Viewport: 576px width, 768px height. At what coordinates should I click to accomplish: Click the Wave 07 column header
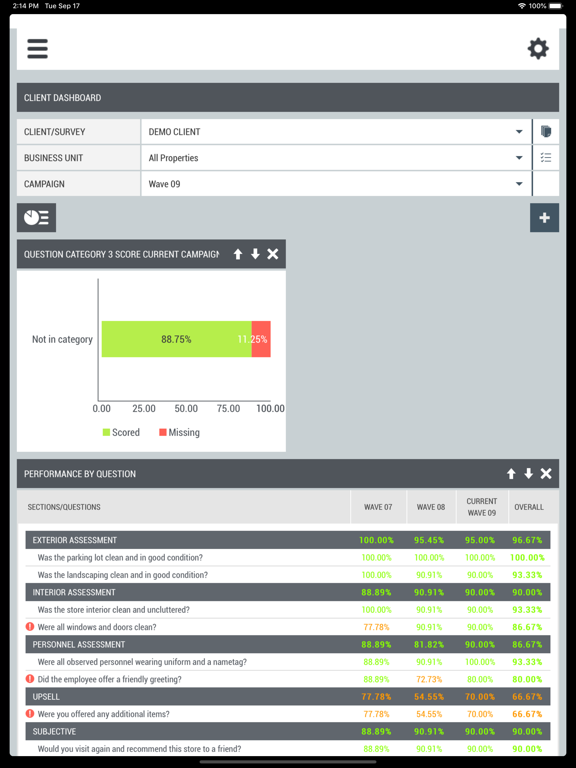coord(378,507)
